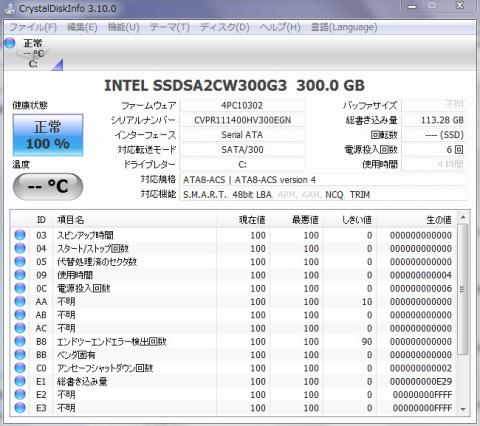Close the CrystalDiskInfo window
480x426 pixels.
tap(460, 6)
